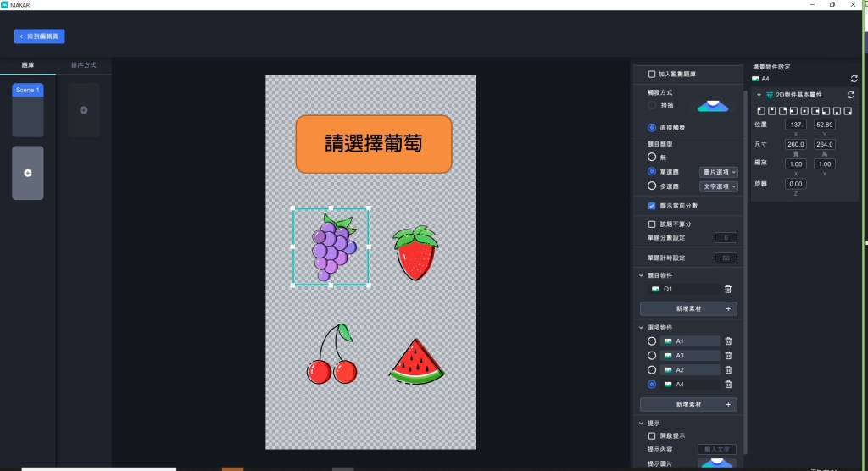Image resolution: width=868 pixels, height=471 pixels.
Task: Collapse the 選項物件 section
Action: pos(641,327)
